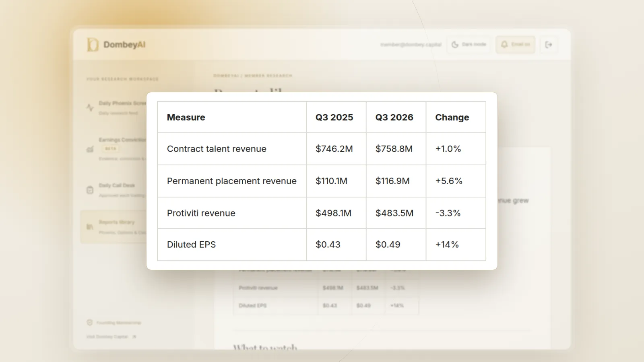644x362 pixels.
Task: Click the $0.43 value in the popup table
Action: click(328, 245)
